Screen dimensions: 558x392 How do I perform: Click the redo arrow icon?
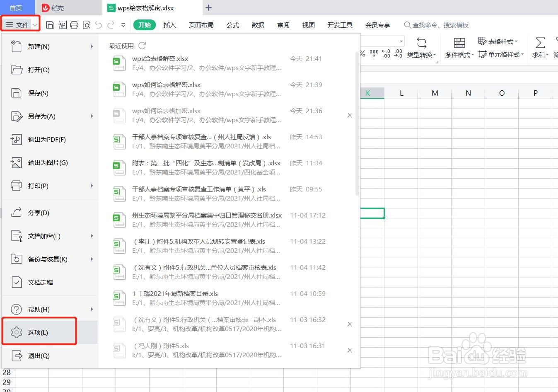tap(111, 25)
